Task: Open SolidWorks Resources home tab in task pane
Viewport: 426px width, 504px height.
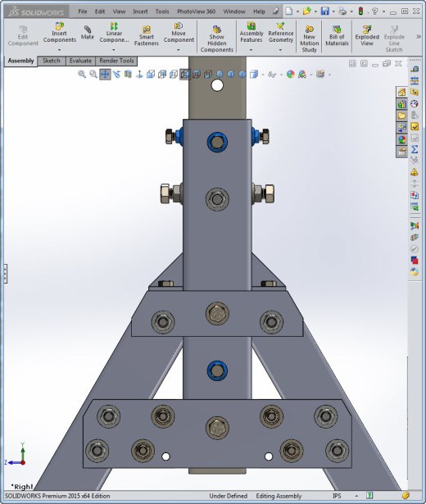Action: [x=401, y=93]
